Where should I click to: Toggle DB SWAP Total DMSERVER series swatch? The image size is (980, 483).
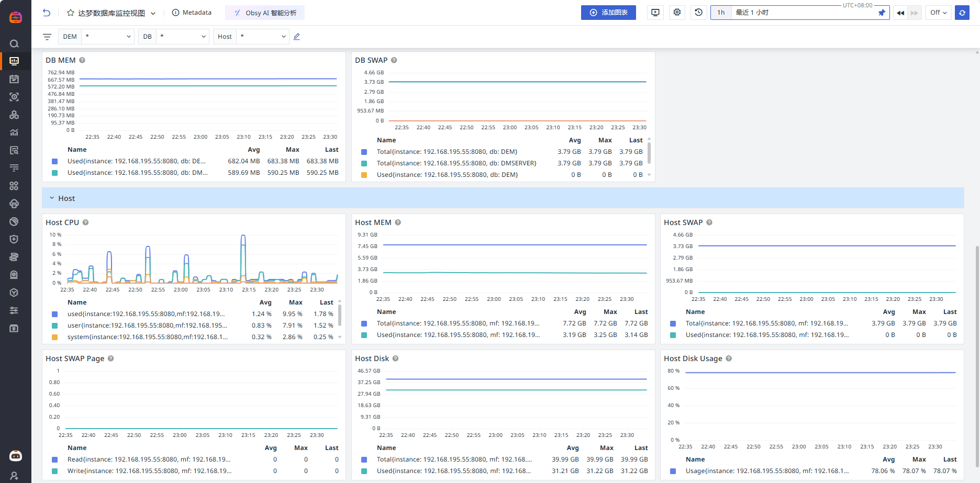[x=364, y=163]
